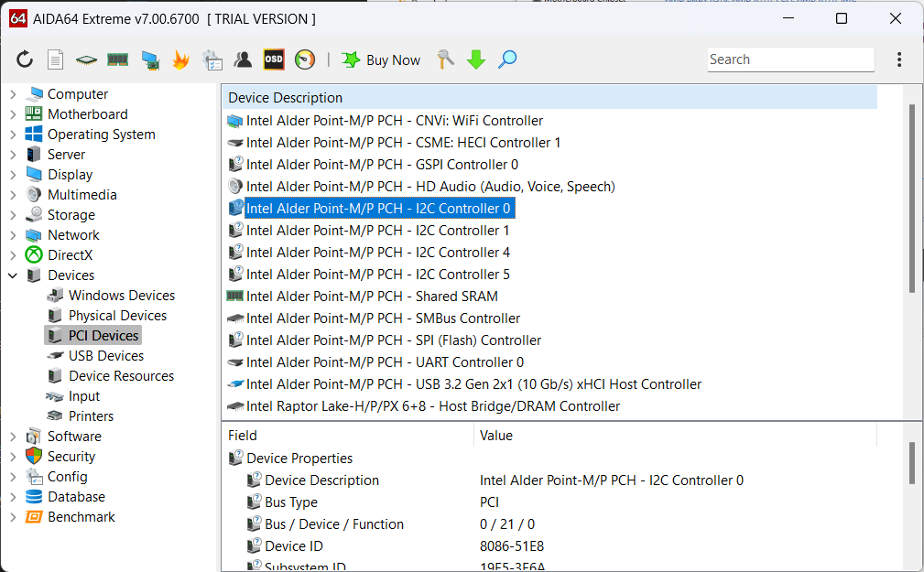The image size is (924, 572).
Task: Select Device Resources in the tree
Action: 121,376
